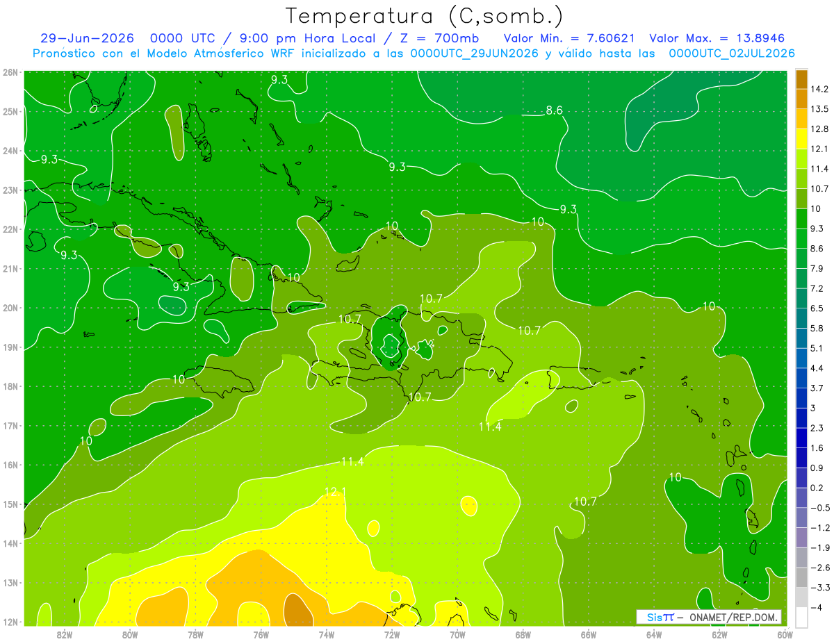Click the 14.2 colorbar label
This screenshot has width=834, height=644.
point(819,89)
